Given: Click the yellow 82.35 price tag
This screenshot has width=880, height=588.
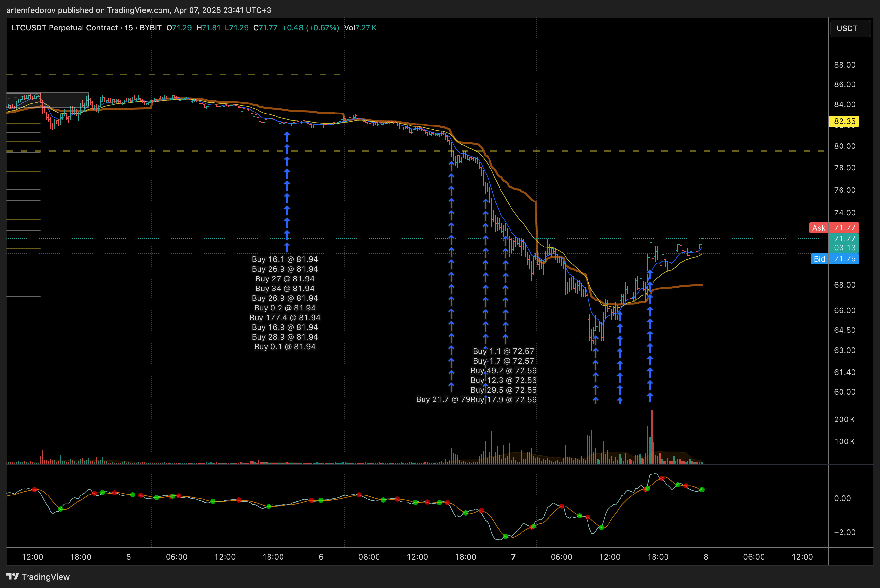Looking at the screenshot, I should (x=844, y=121).
